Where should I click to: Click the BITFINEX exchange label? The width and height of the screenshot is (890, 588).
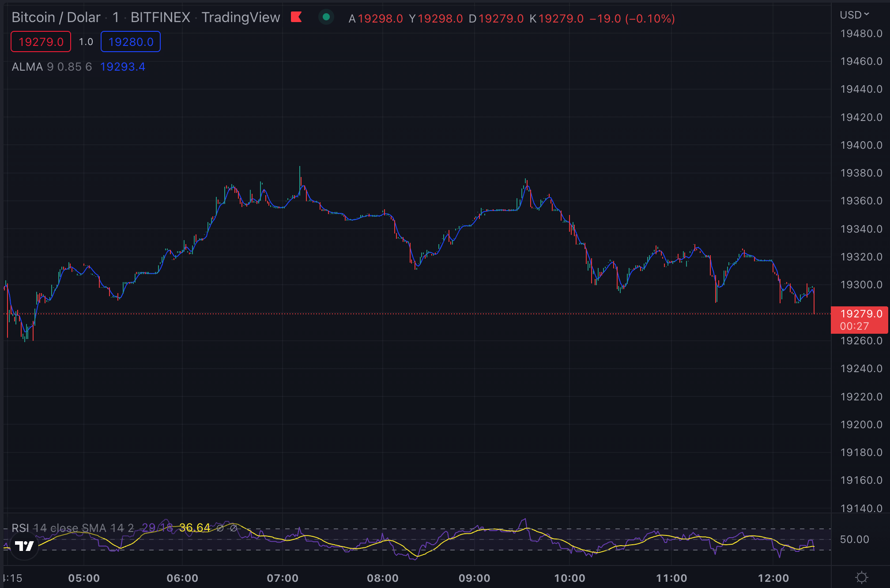pyautogui.click(x=160, y=18)
